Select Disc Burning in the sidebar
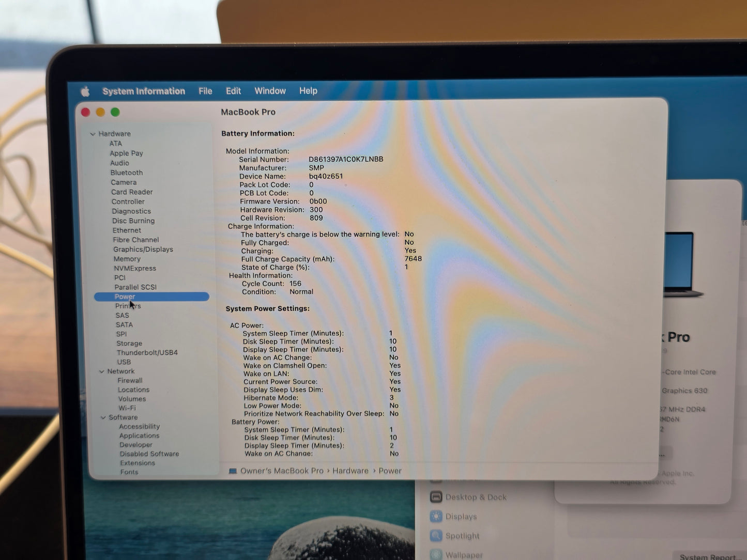The image size is (747, 560). (133, 221)
